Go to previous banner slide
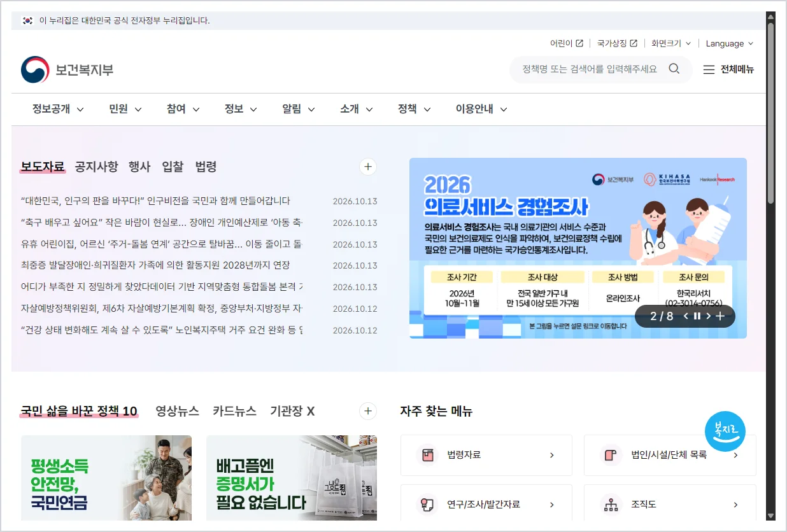This screenshot has height=532, width=787. [x=686, y=316]
